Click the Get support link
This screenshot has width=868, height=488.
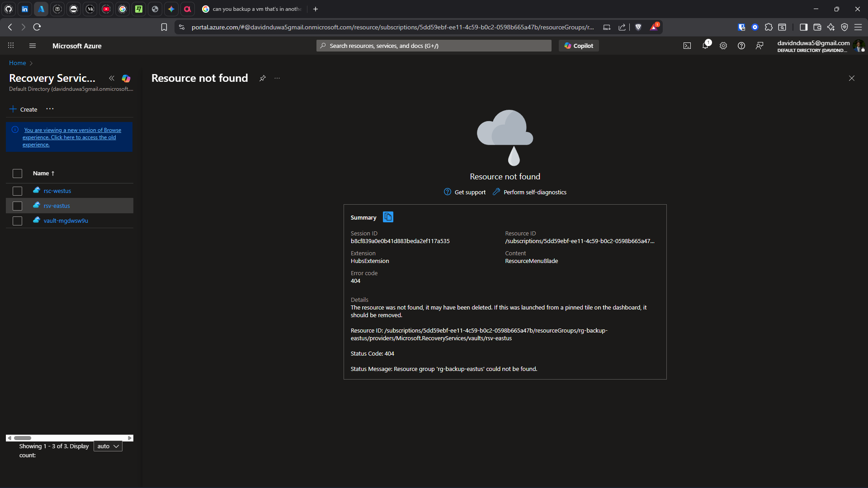(465, 192)
